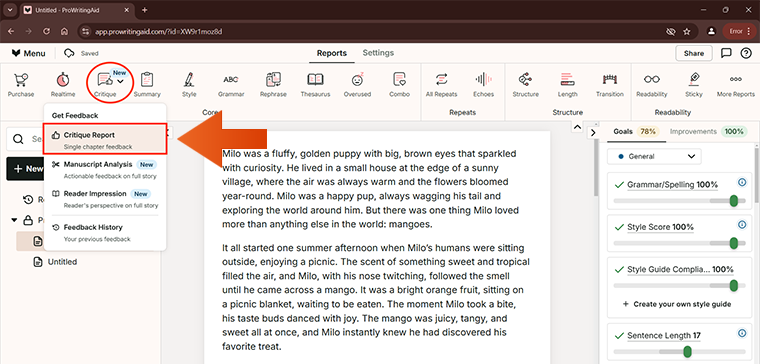Click info icon for Grammar/Spelling goal

point(742,182)
